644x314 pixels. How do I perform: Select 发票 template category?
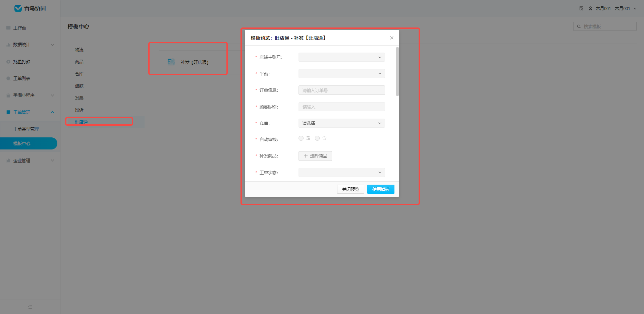(79, 98)
